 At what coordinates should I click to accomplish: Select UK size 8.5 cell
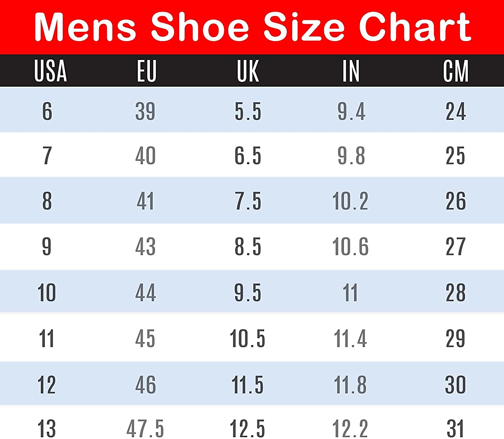coord(248,247)
